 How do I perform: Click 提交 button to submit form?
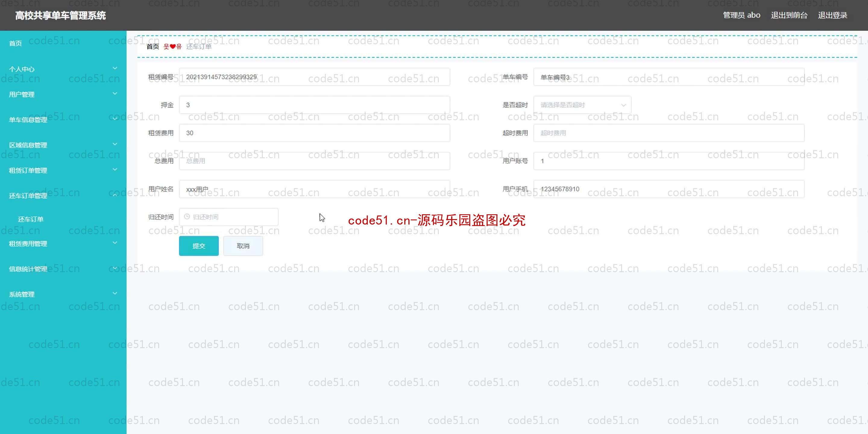pos(199,246)
